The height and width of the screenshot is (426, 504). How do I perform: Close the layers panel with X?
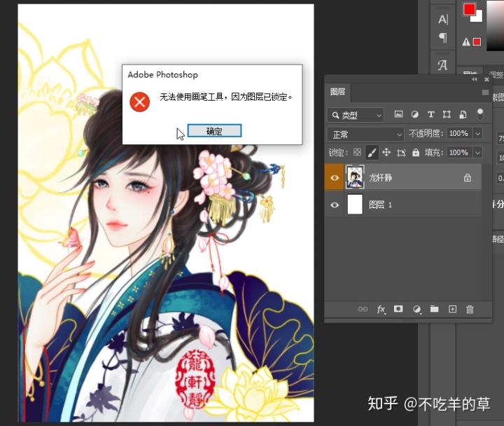click(x=486, y=79)
